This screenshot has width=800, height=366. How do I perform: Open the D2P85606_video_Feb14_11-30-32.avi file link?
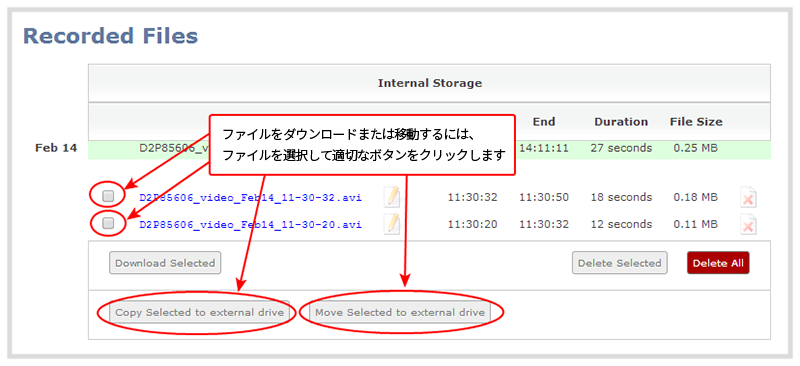click(251, 198)
